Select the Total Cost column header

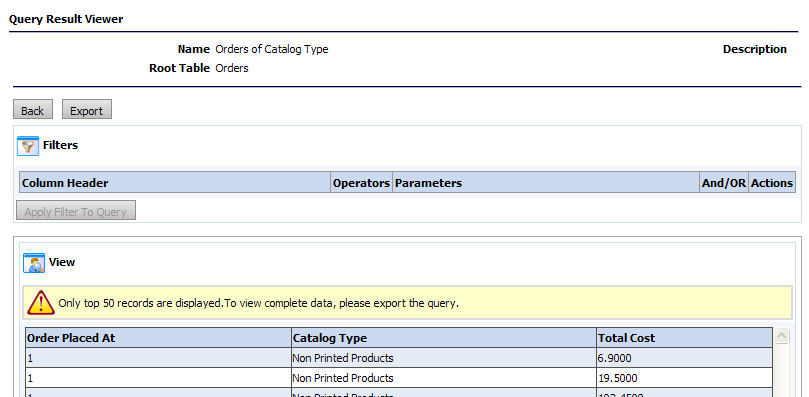[684, 338]
